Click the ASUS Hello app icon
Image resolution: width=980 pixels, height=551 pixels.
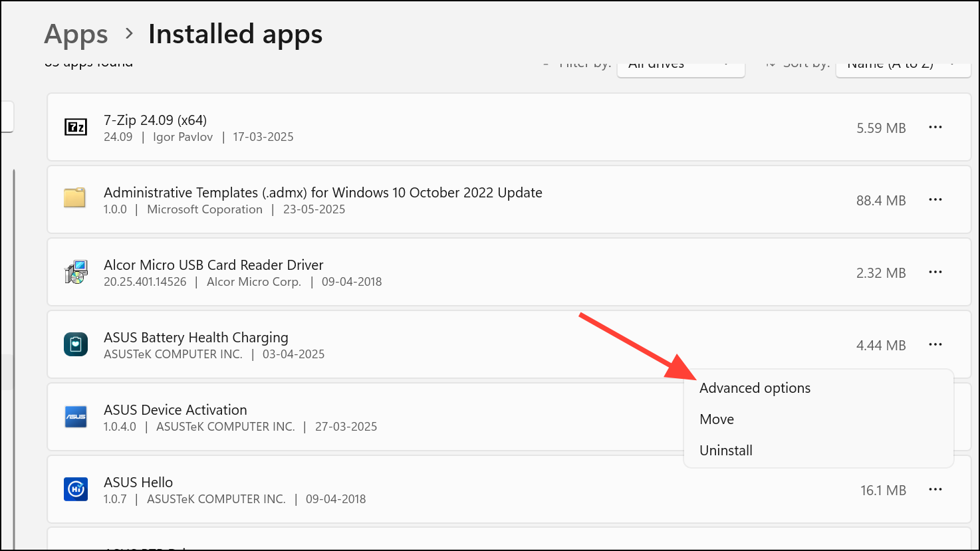coord(75,490)
